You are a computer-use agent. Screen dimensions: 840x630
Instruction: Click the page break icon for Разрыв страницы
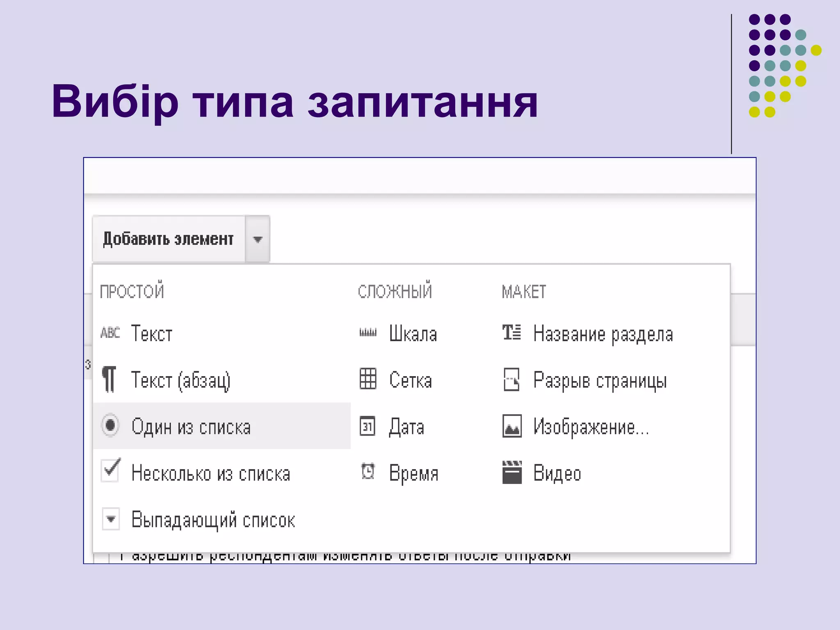[511, 379]
